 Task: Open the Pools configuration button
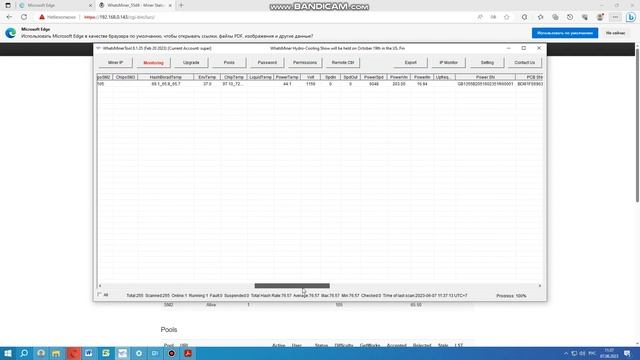(229, 62)
